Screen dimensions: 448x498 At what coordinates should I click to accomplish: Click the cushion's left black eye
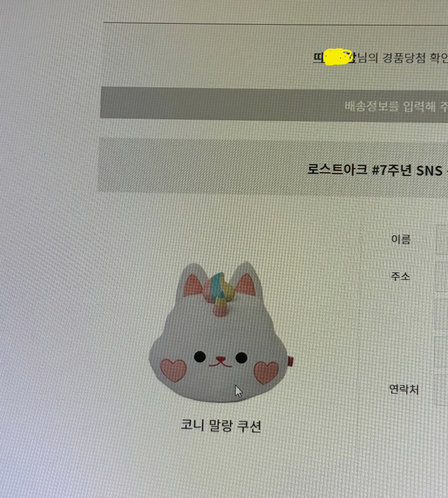(x=200, y=357)
